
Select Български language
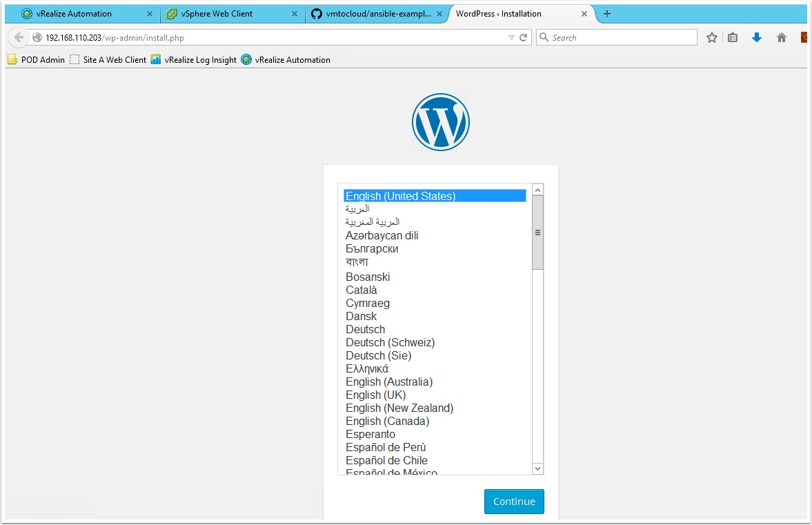point(435,248)
